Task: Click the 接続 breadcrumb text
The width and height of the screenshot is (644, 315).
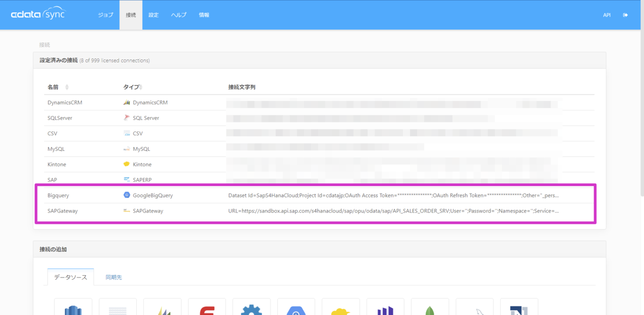Action: (45, 45)
